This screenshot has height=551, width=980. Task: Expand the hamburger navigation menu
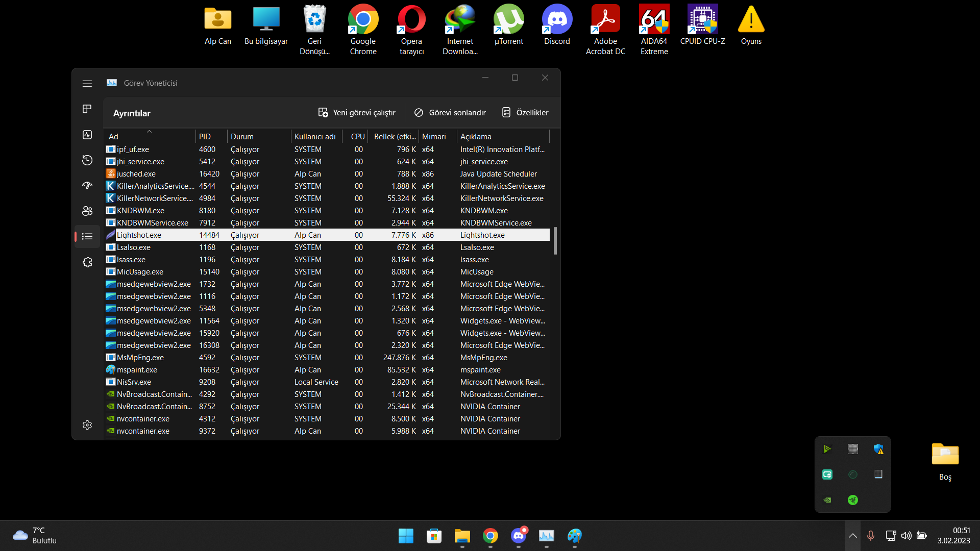click(x=87, y=83)
